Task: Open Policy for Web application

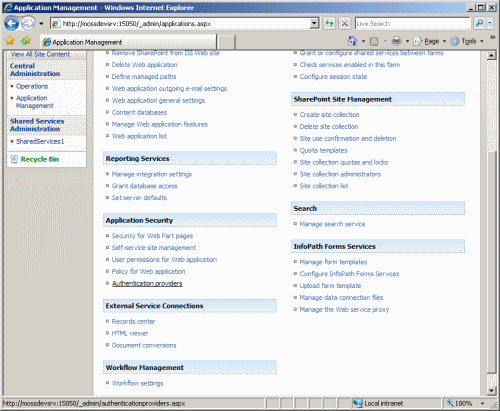Action: tap(148, 272)
